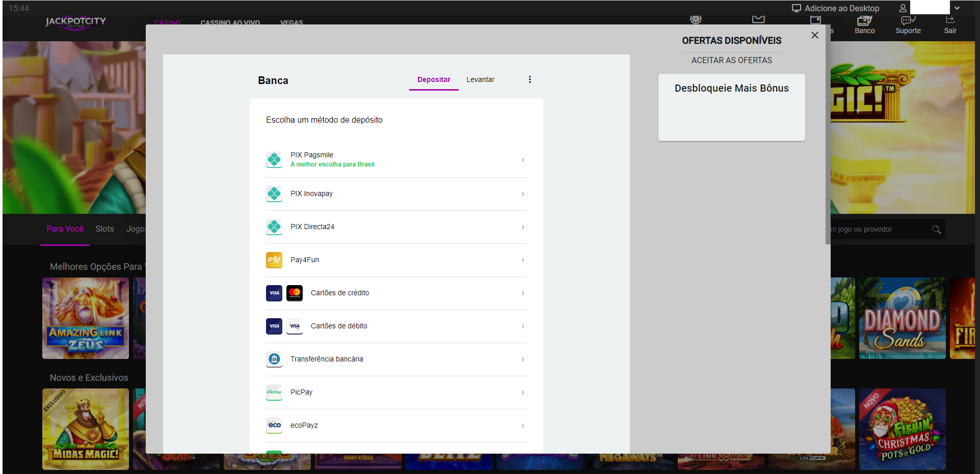Click the Desbloqueie Mais Bônus card
The width and height of the screenshot is (980, 474).
click(732, 107)
